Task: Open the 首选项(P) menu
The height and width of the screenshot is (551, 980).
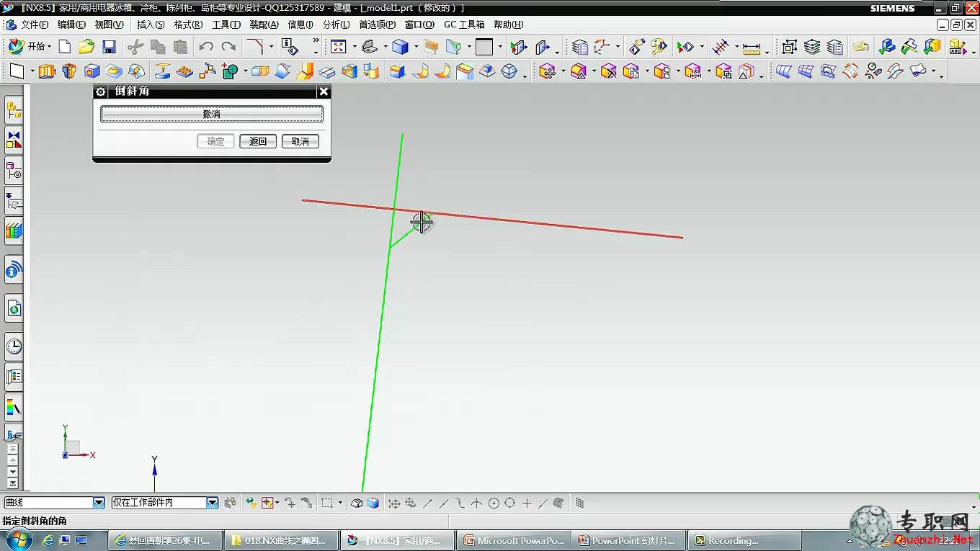Action: point(378,24)
